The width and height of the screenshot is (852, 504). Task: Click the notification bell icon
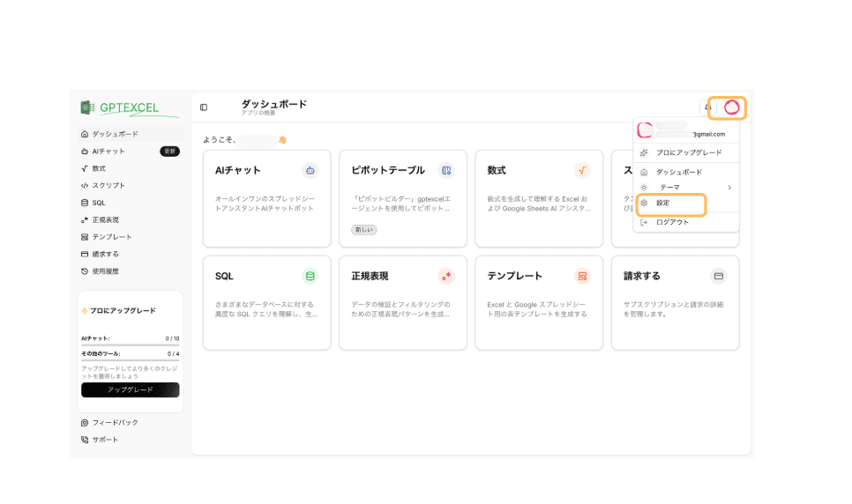pos(707,107)
